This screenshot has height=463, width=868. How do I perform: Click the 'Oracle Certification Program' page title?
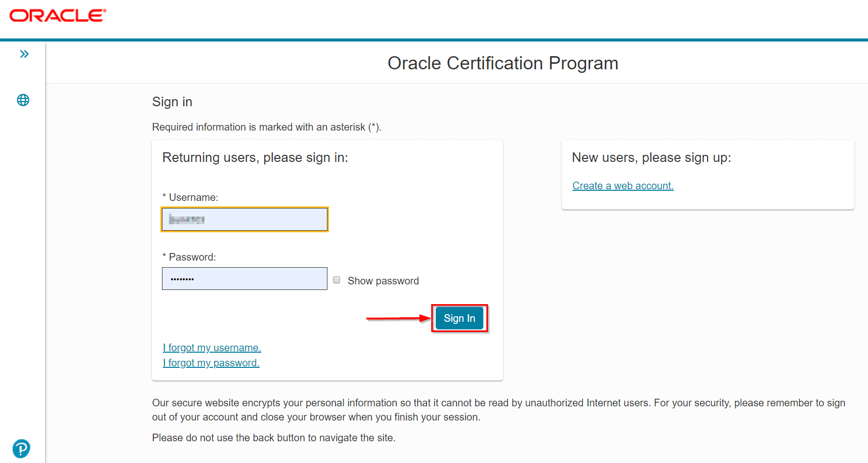[503, 63]
